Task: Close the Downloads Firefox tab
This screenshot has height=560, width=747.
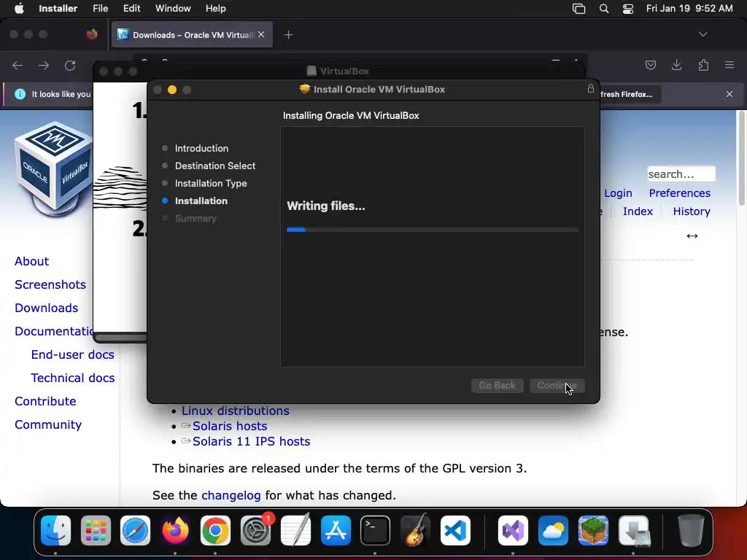Action: (261, 35)
